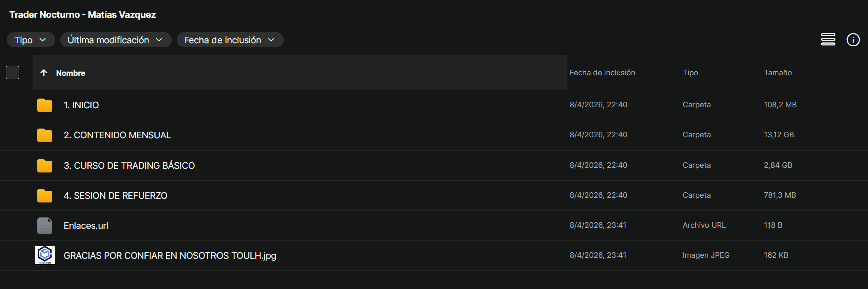Select the GRACIAS POR CONFIAR EN NOSOTROS TOULH.jpg thumbnail
The width and height of the screenshot is (868, 289).
coord(45,255)
